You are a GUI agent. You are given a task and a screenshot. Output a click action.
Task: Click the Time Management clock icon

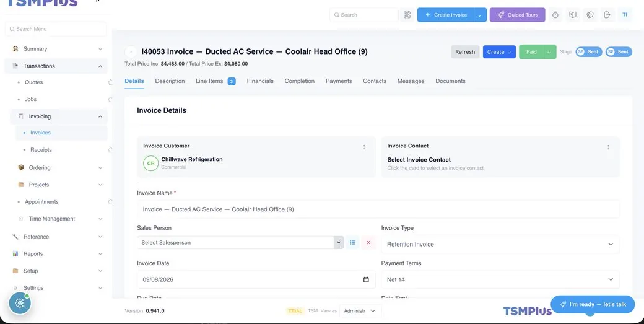(21, 219)
